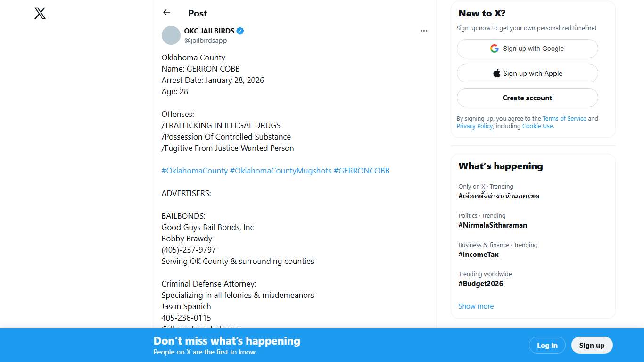Open the #NirmalaSitharaman trending topic
The image size is (644, 362).
click(493, 225)
